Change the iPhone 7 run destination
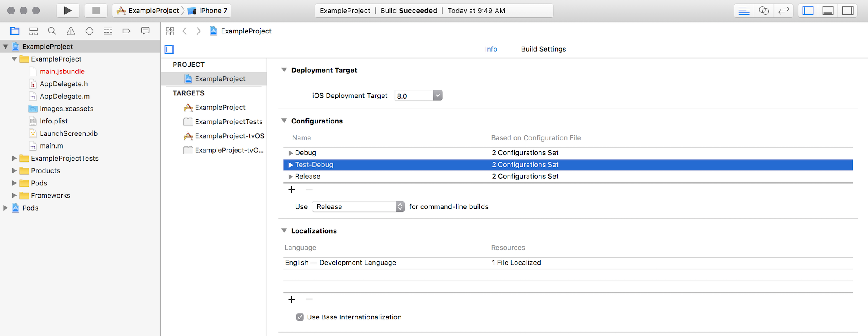Image resolution: width=868 pixels, height=336 pixels. tap(207, 11)
